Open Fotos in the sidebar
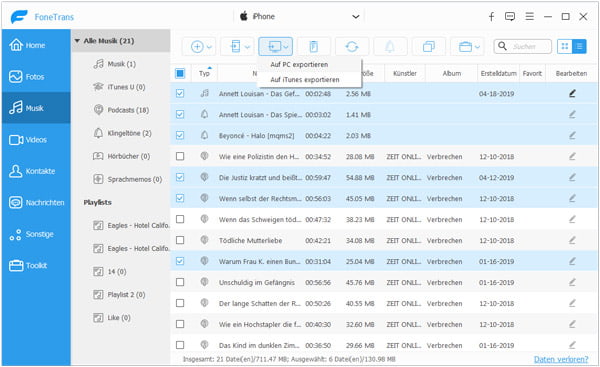Viewport: 600px width, 367px height. coord(36,77)
